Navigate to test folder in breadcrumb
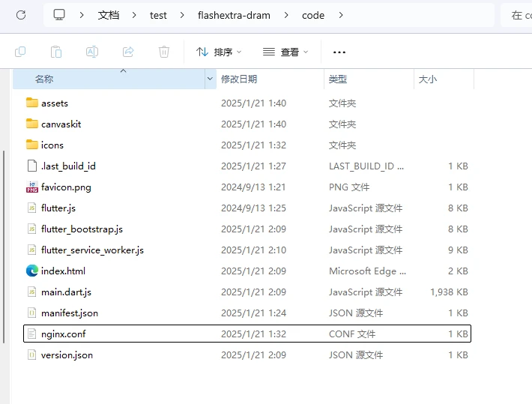The image size is (532, 404). click(x=158, y=15)
